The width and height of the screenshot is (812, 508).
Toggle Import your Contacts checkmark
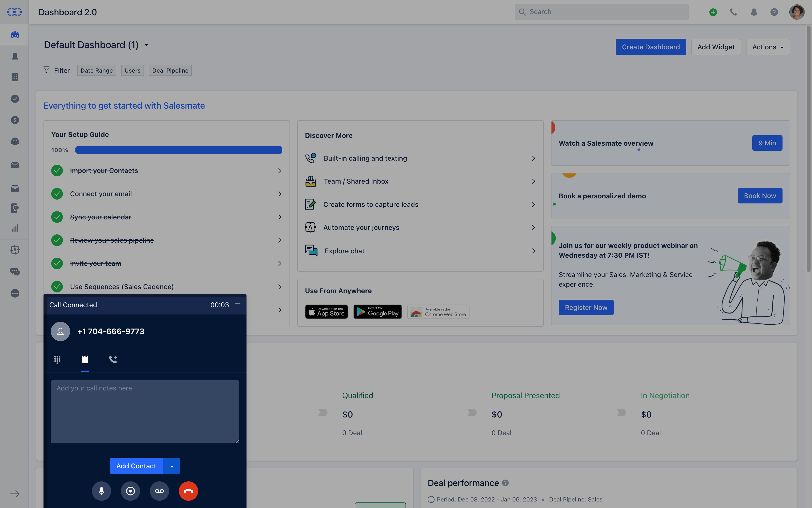click(57, 171)
